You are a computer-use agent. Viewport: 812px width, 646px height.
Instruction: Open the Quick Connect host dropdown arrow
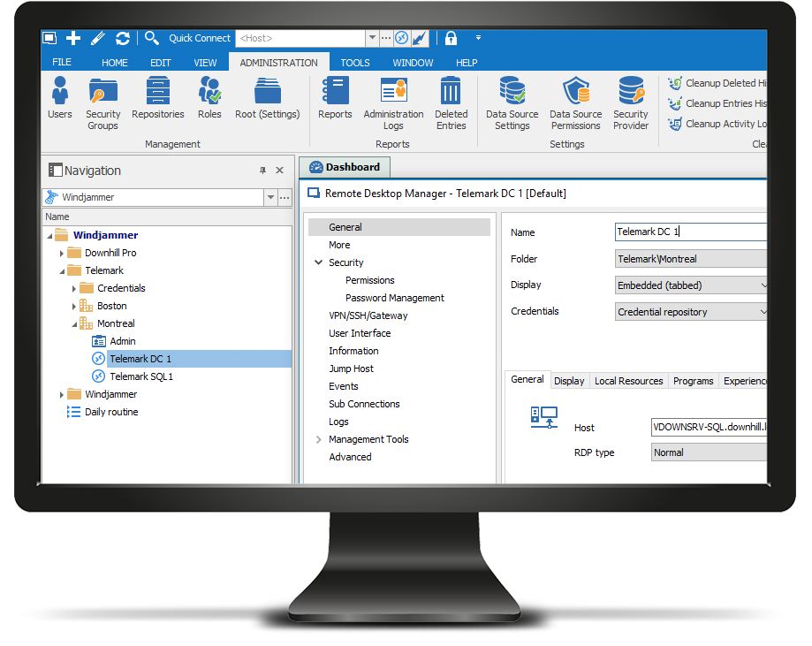point(372,38)
